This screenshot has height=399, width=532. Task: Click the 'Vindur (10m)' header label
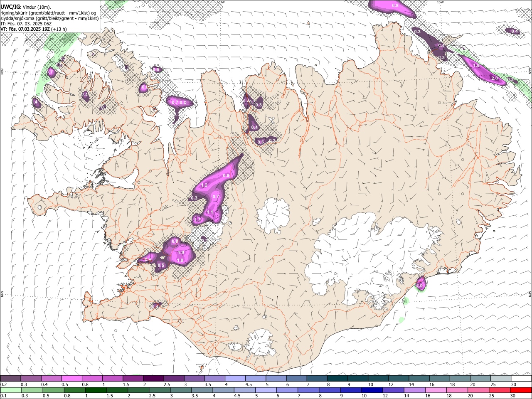[x=36, y=7]
